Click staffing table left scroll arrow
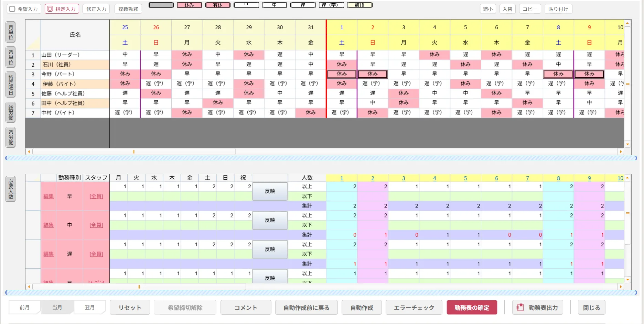The height and width of the screenshot is (324, 644). click(29, 287)
